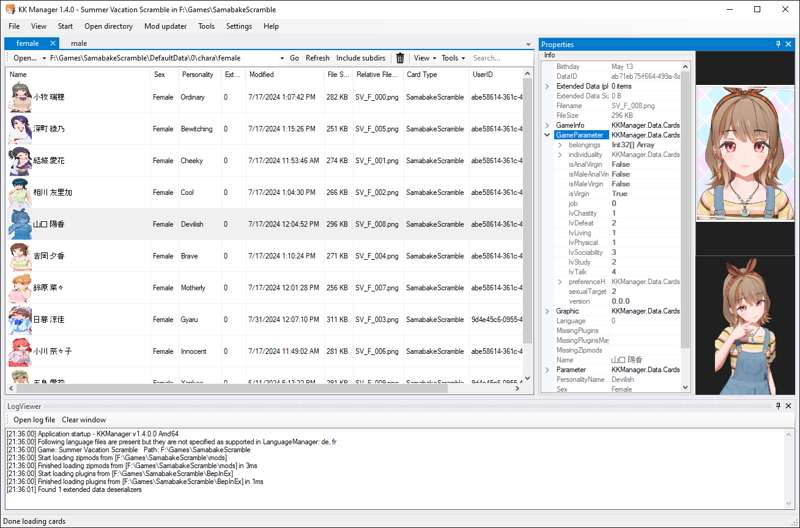Screen dimensions: 800x528
Task: Open the Help menu
Action: click(271, 26)
